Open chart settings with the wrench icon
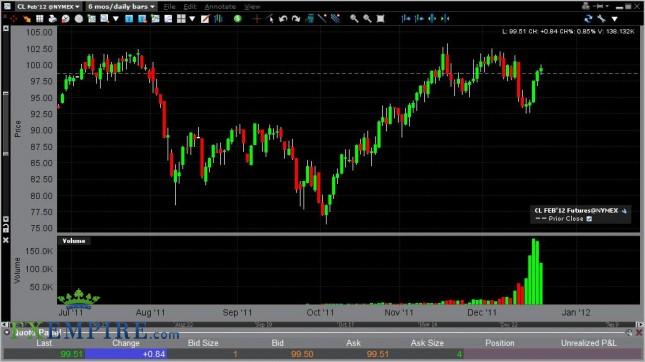This screenshot has height=362, width=645. click(601, 19)
